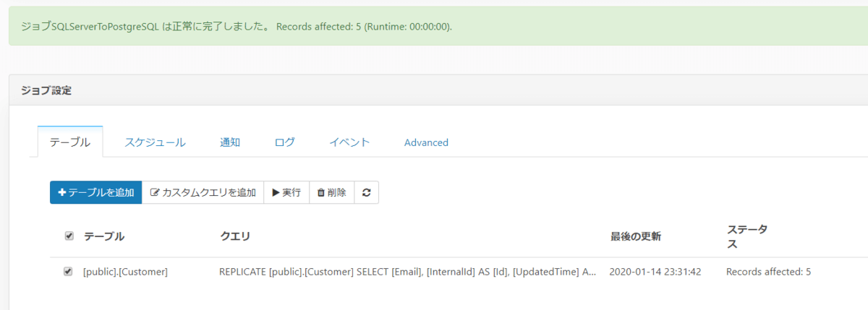The width and height of the screenshot is (868, 310).
Task: Toggle the [public].[Customer] row checkbox
Action: [69, 272]
